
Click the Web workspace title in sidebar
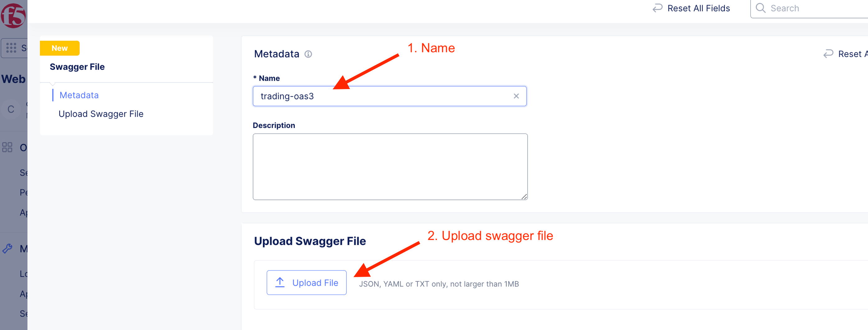point(13,79)
